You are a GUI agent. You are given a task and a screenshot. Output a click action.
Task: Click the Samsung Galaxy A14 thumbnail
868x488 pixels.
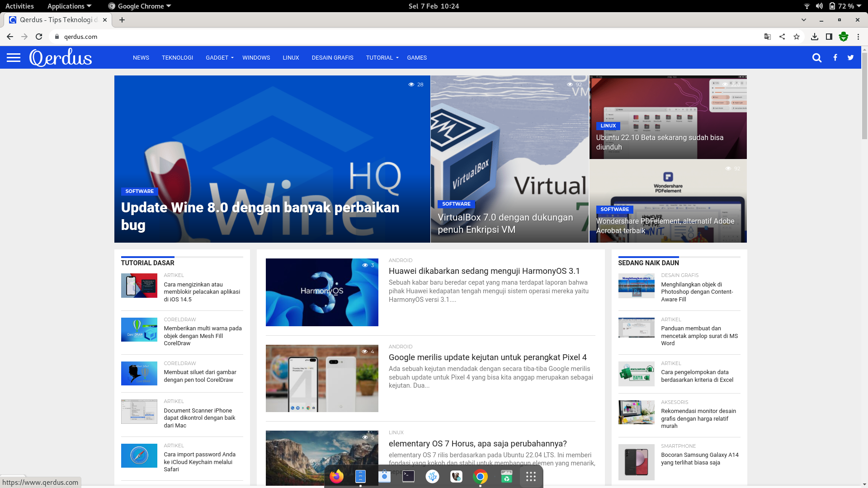(636, 462)
